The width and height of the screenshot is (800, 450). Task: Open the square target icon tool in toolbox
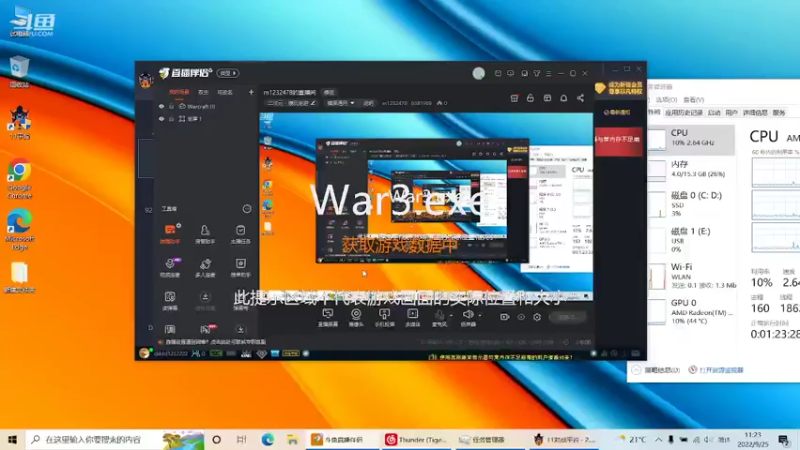[x=240, y=267]
